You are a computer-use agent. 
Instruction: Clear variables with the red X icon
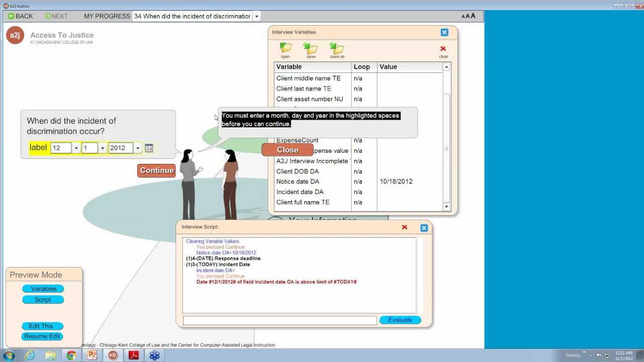pos(443,51)
